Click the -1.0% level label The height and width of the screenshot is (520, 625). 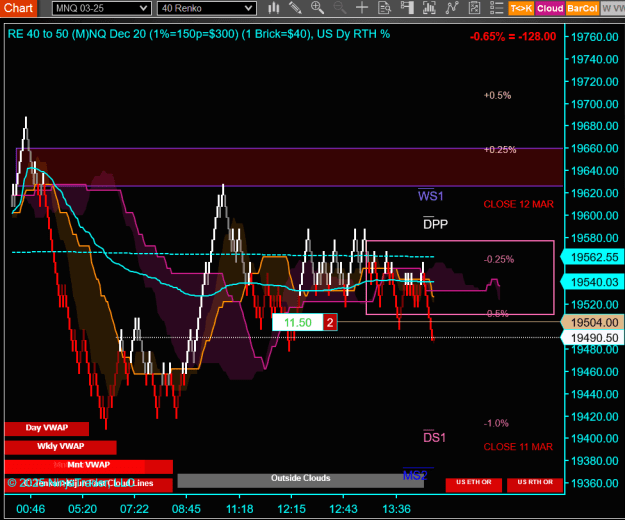point(496,424)
